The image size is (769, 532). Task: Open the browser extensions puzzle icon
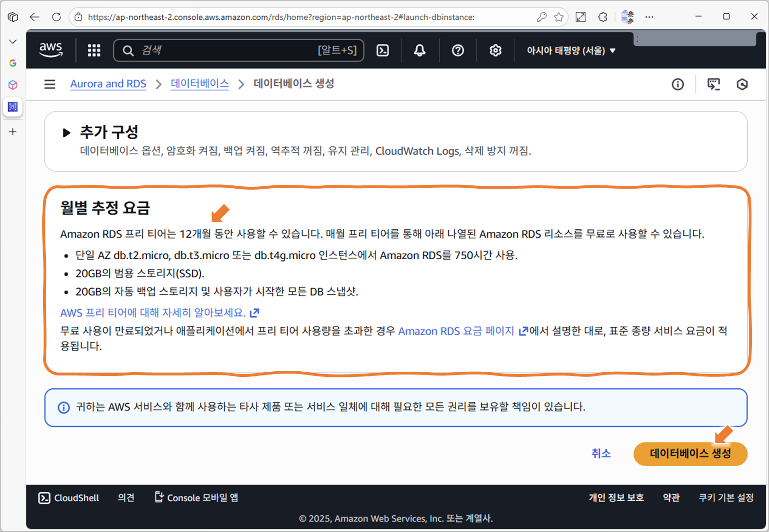tap(602, 17)
